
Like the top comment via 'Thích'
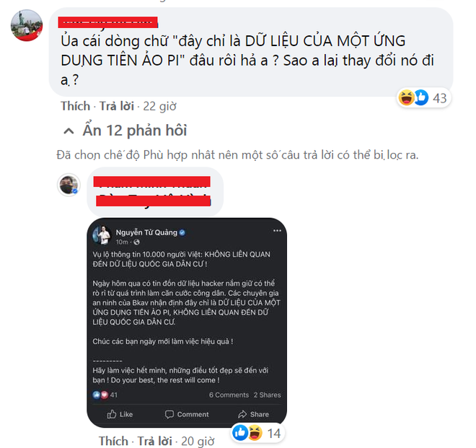click(x=75, y=106)
